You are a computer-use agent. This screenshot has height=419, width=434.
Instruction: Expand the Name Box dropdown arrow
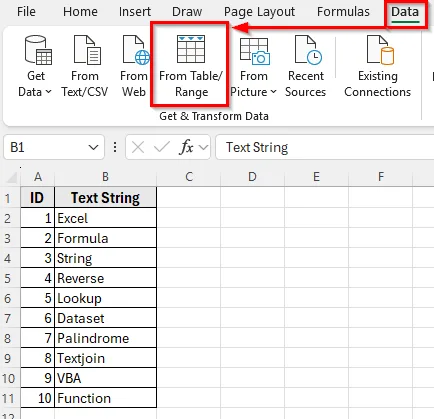click(x=93, y=147)
